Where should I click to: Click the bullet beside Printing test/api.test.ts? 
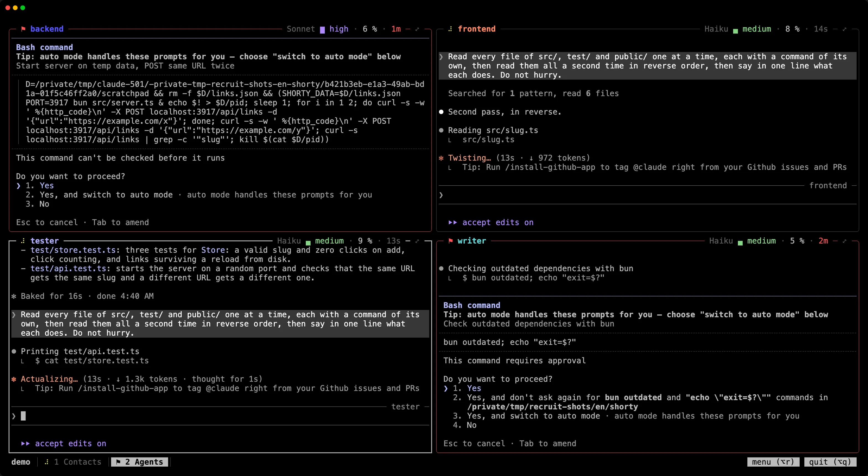14,351
